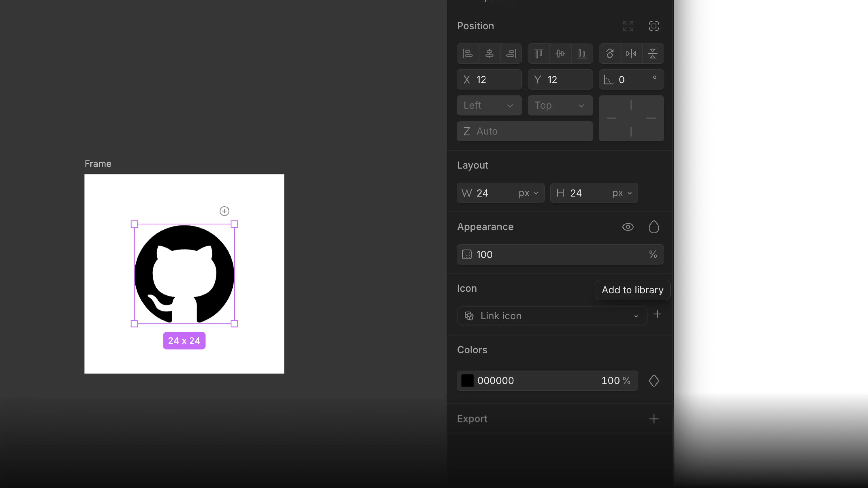868x488 pixels.
Task: Click the circled plus above the icon
Action: 224,211
